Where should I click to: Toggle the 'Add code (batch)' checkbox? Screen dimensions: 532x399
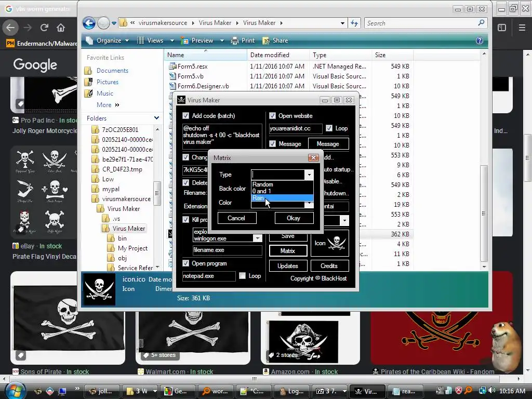click(x=185, y=116)
